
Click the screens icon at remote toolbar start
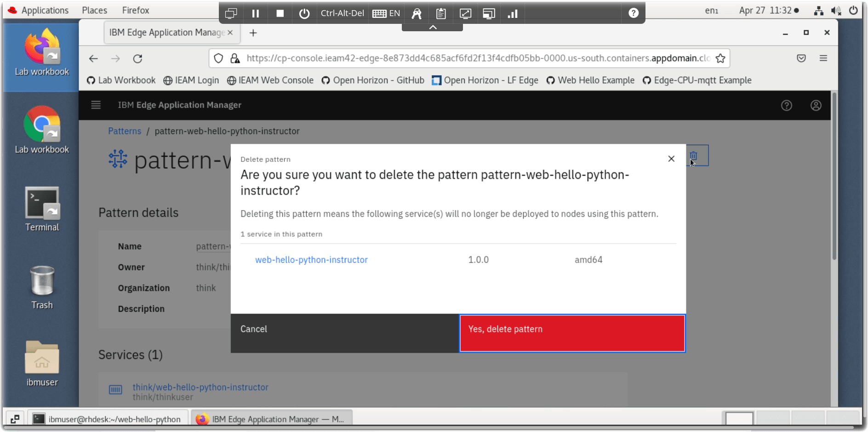pos(231,13)
